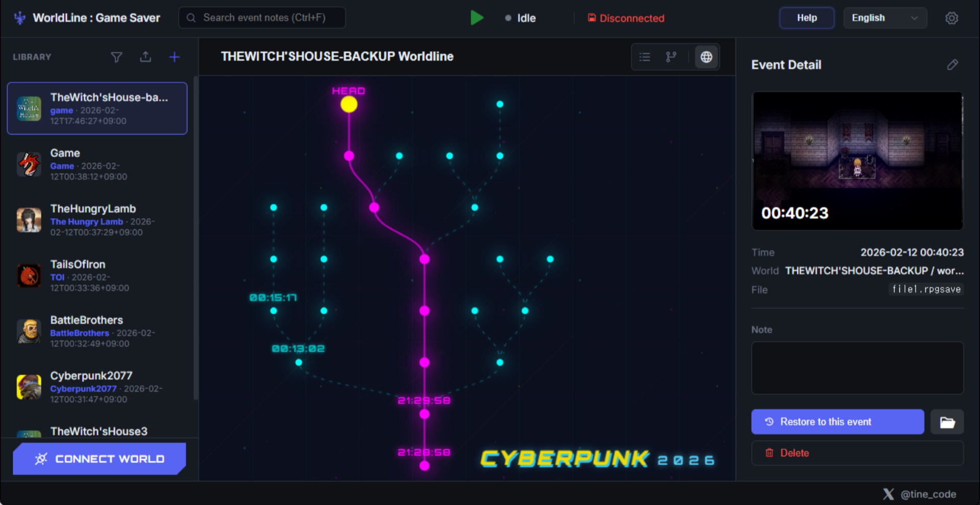
Task: Select the BattleBrothers library entry
Action: pos(97,331)
